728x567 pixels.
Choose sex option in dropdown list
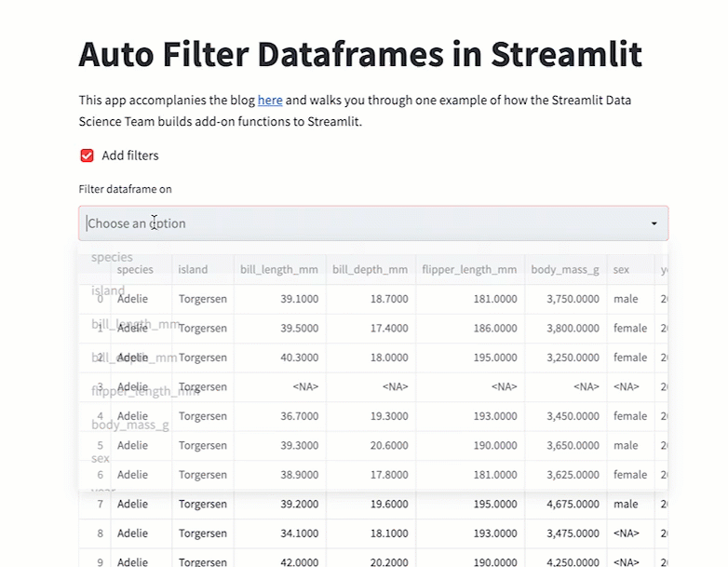coord(101,458)
